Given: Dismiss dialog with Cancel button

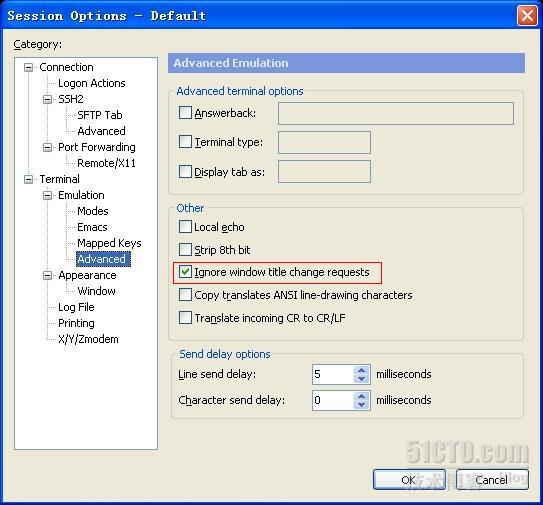Looking at the screenshot, I should (492, 480).
